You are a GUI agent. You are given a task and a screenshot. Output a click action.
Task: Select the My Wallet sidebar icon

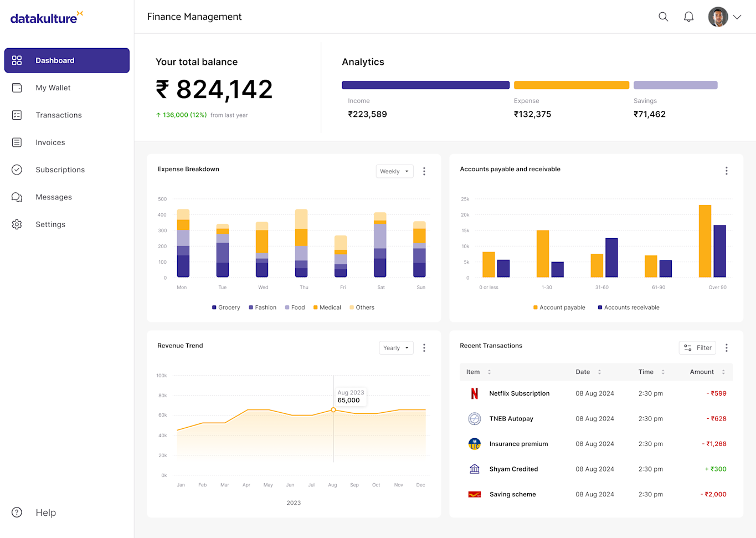pos(17,88)
